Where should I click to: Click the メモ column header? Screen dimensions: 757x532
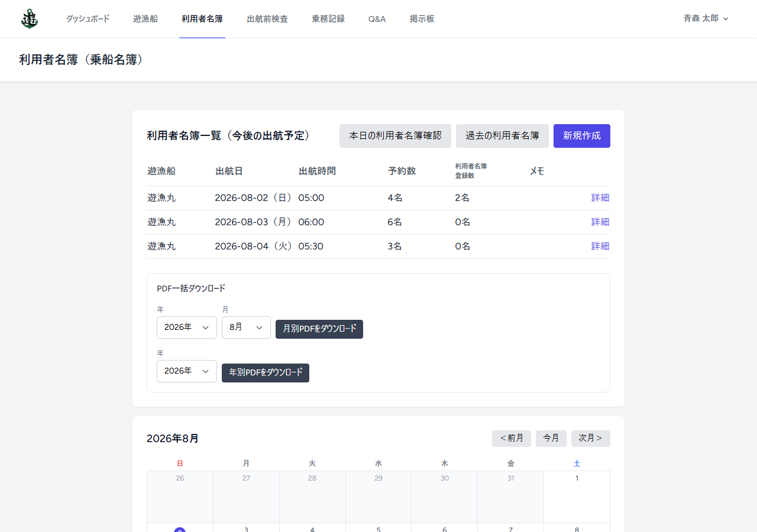pyautogui.click(x=537, y=171)
